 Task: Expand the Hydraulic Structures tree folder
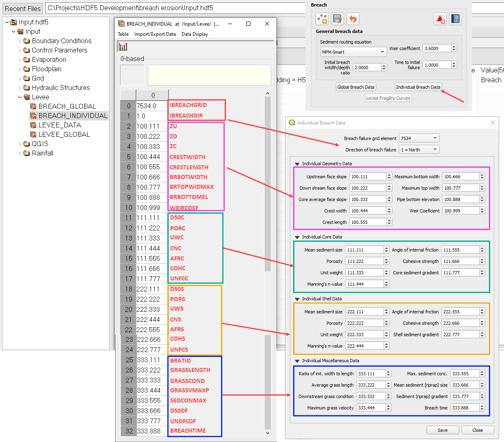pos(20,88)
